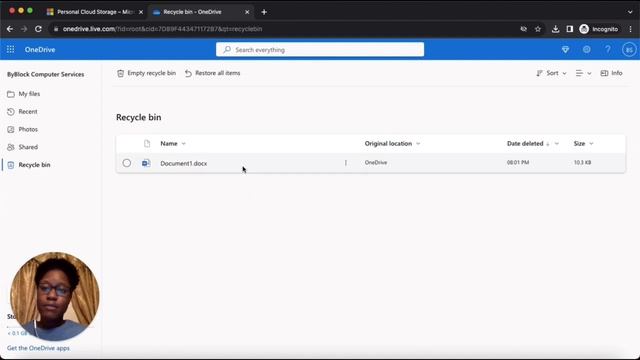
Task: Open Chrome's three-dot menu
Action: 631,29
